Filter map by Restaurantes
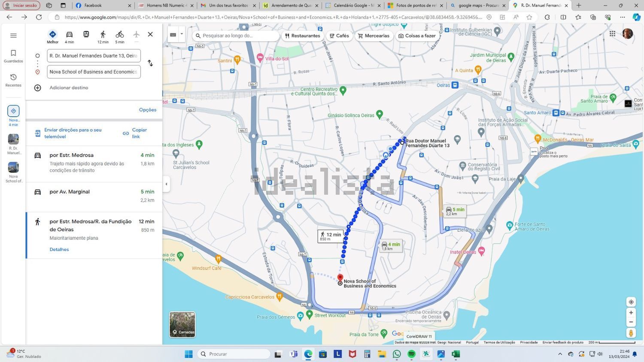Image resolution: width=644 pixels, height=362 pixels. [x=303, y=36]
